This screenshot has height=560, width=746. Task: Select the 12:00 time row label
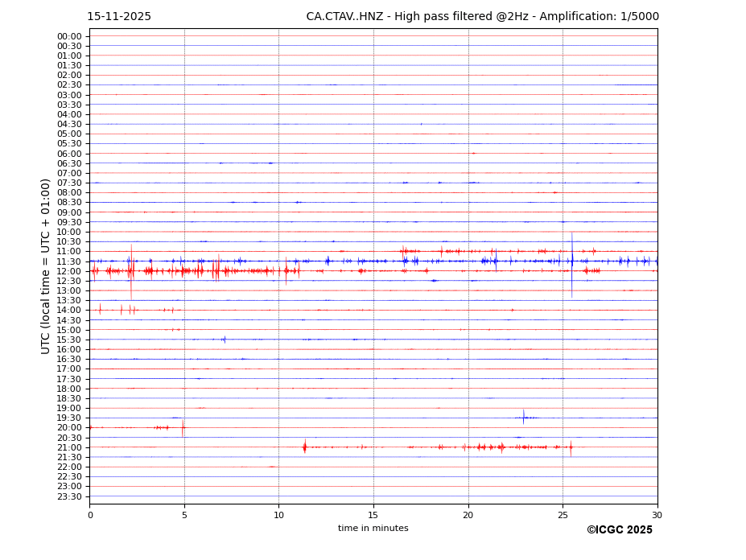pos(69,271)
